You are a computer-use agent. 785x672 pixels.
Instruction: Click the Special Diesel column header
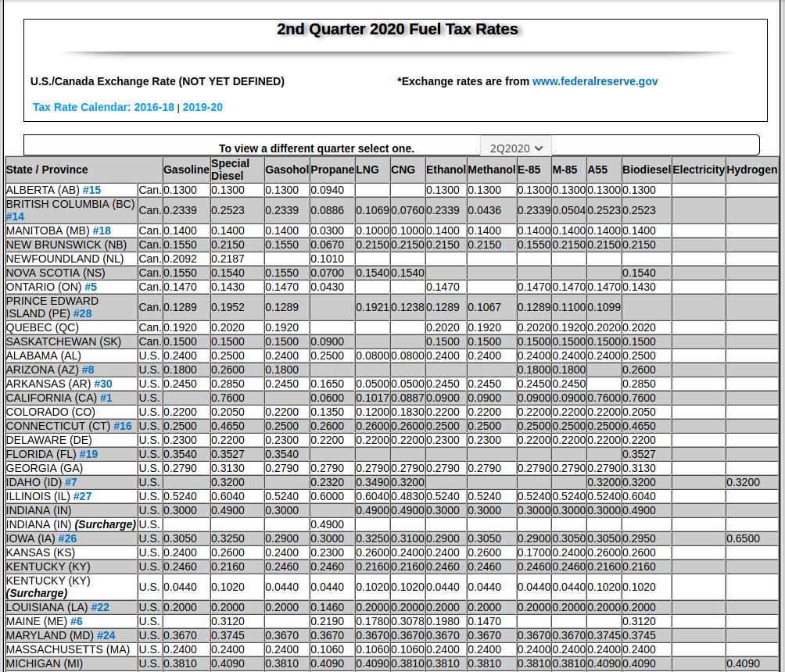point(230,170)
